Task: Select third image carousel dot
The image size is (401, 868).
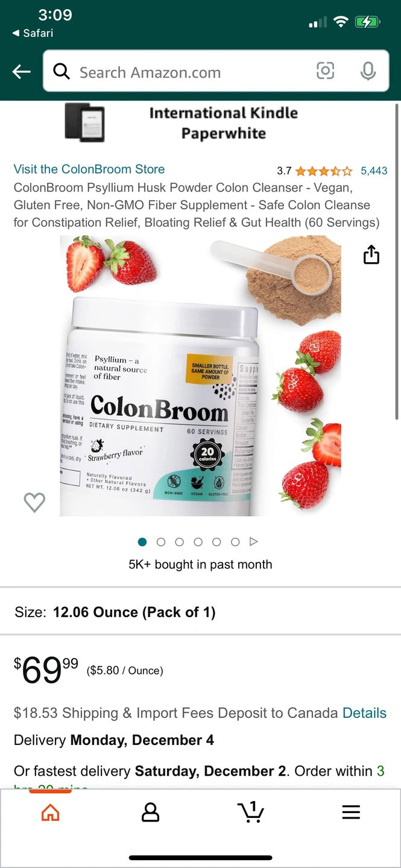Action: pyautogui.click(x=179, y=542)
